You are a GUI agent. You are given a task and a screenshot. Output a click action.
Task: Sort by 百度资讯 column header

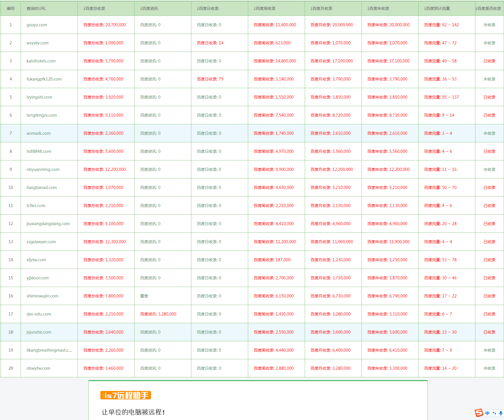(149, 8)
